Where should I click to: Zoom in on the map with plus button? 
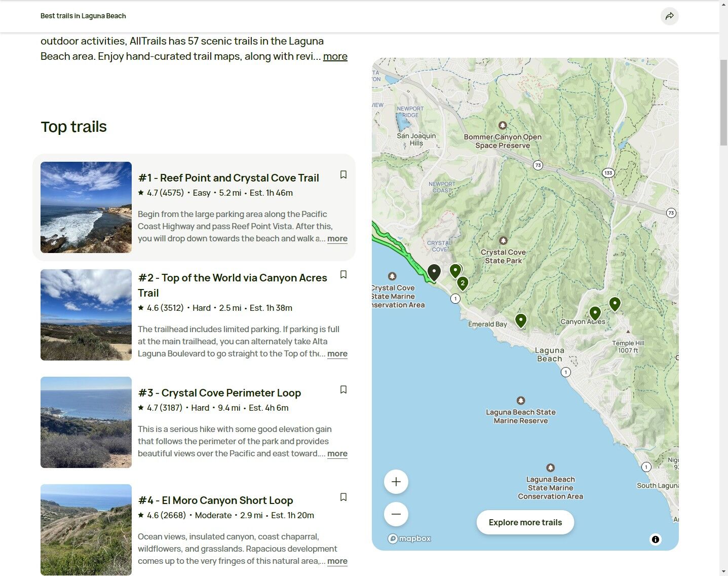pyautogui.click(x=396, y=482)
